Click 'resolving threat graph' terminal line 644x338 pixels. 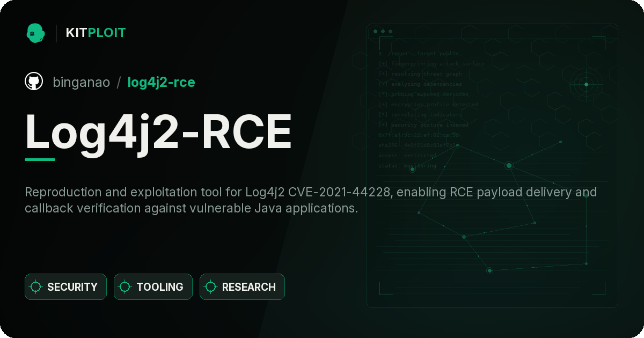pyautogui.click(x=420, y=74)
